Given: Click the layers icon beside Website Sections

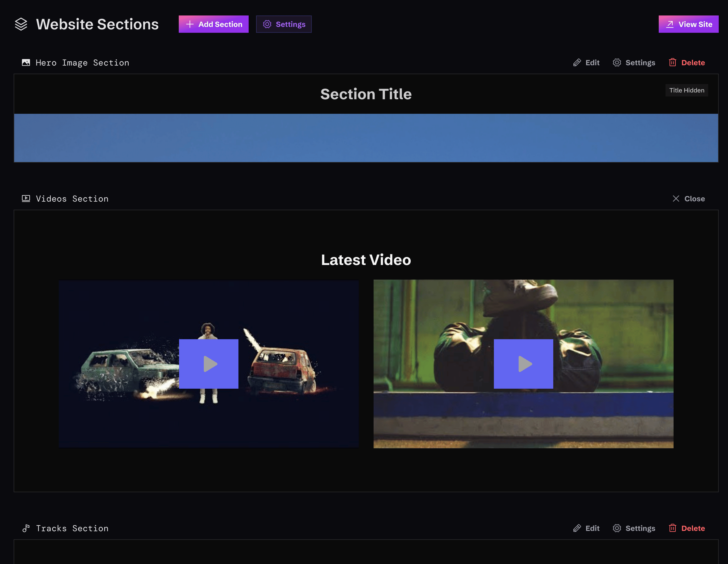Looking at the screenshot, I should click(x=21, y=24).
